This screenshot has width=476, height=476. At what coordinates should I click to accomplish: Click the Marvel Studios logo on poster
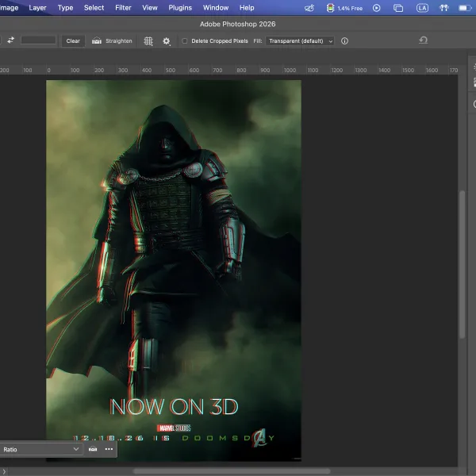pos(174,428)
